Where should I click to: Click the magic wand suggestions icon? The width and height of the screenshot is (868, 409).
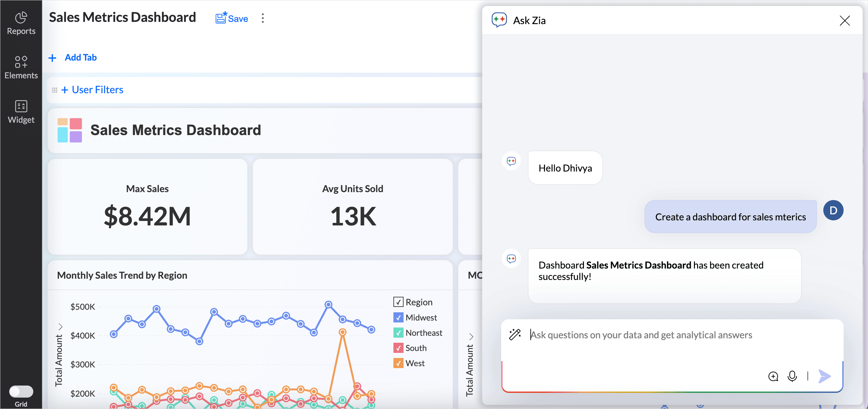click(x=515, y=334)
